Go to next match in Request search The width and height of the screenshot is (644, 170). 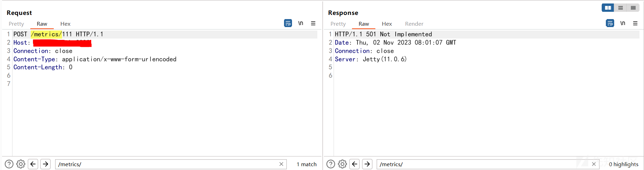(45, 164)
